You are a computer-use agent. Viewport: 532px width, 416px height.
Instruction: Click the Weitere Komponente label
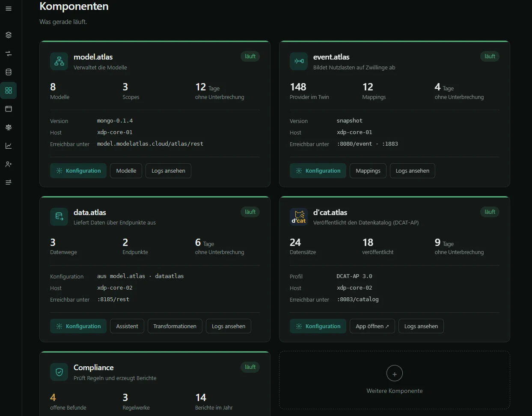click(x=395, y=391)
